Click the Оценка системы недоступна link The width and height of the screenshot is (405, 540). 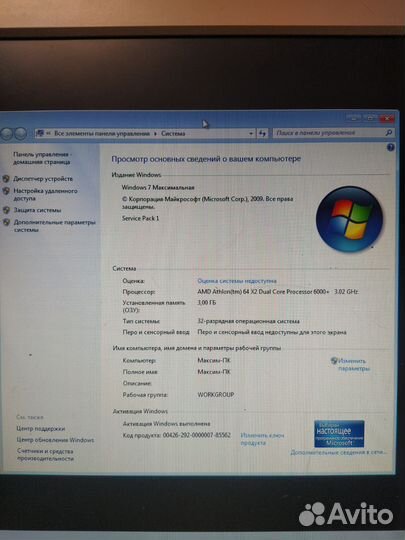237,281
